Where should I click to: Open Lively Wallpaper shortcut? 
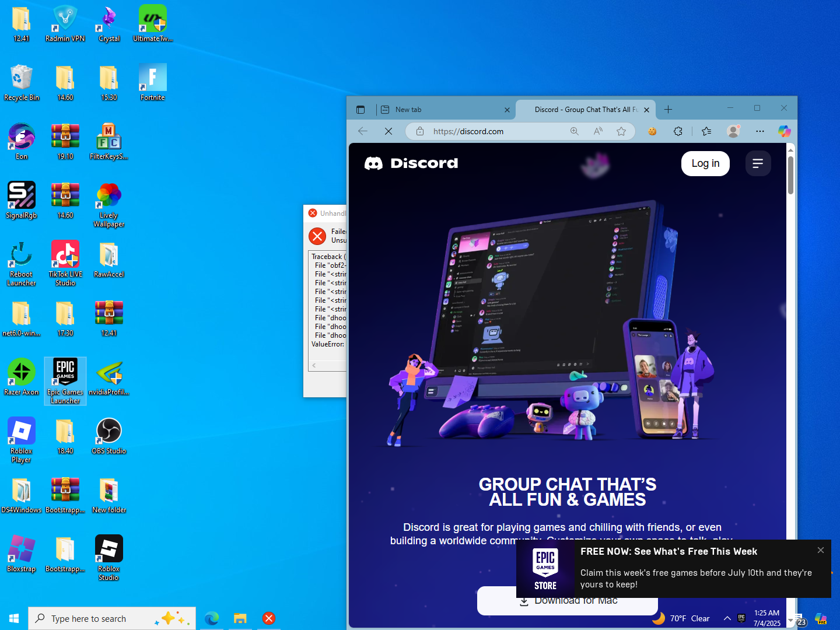pyautogui.click(x=109, y=205)
